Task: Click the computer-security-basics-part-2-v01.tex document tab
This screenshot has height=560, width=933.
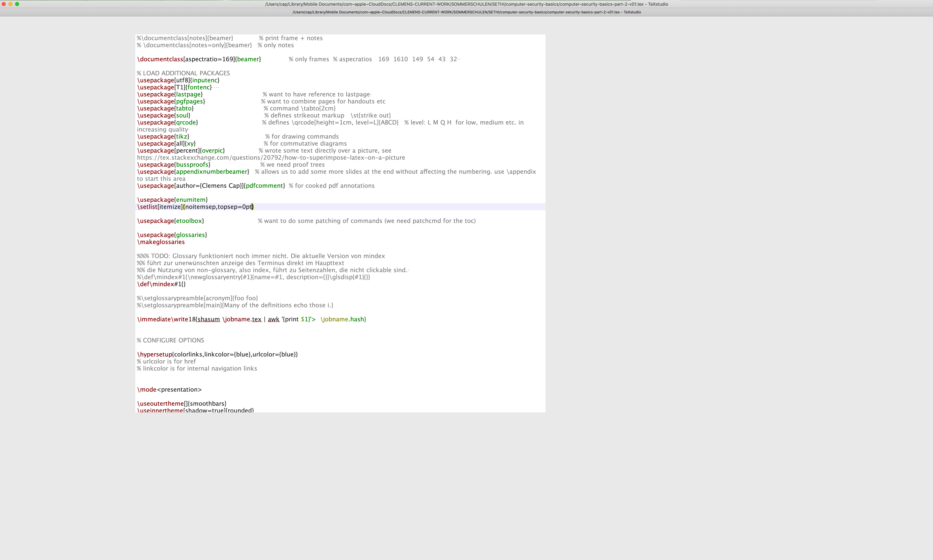Action: tap(466, 12)
